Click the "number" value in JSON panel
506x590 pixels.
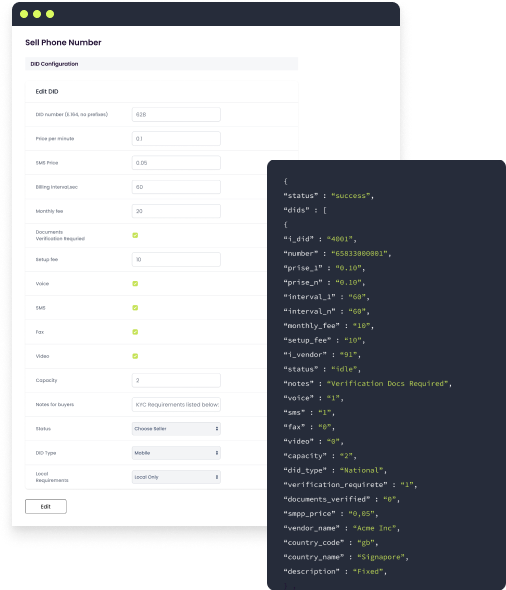coord(359,253)
